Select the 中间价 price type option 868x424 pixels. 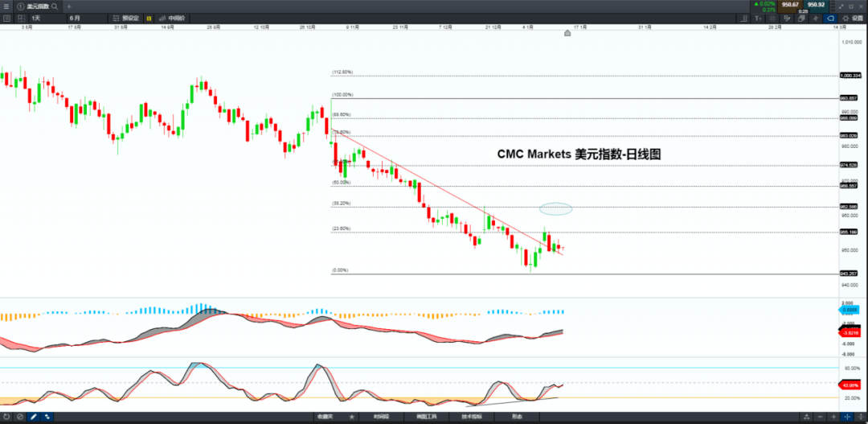tap(172, 19)
